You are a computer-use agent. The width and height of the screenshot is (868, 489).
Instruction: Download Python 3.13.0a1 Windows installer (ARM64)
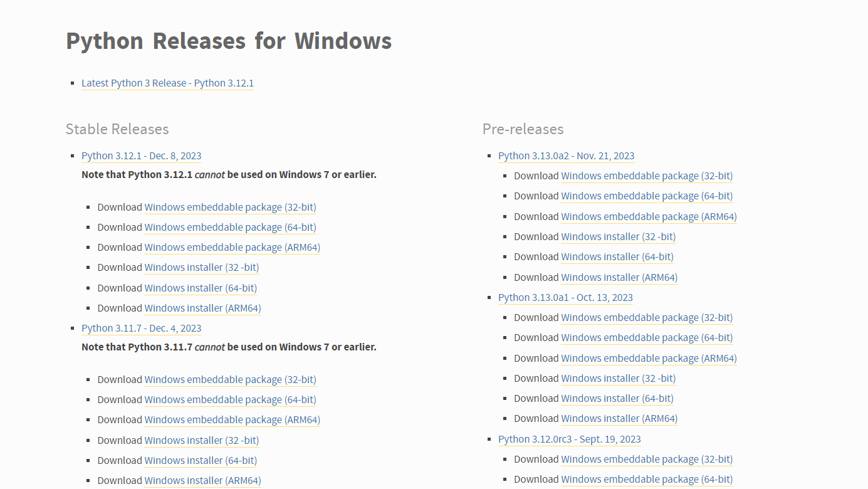pos(619,419)
